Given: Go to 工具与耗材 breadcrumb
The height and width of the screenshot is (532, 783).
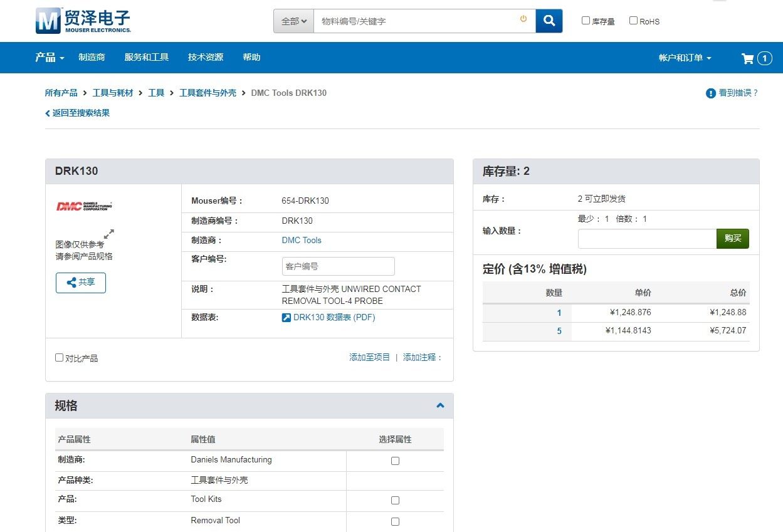Looking at the screenshot, I should 113,93.
